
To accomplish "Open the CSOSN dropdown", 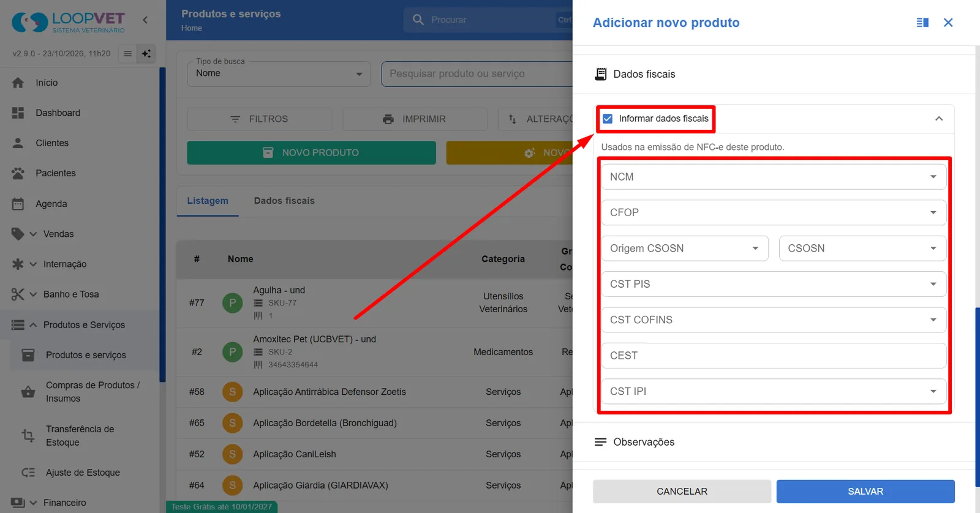I will pyautogui.click(x=863, y=249).
